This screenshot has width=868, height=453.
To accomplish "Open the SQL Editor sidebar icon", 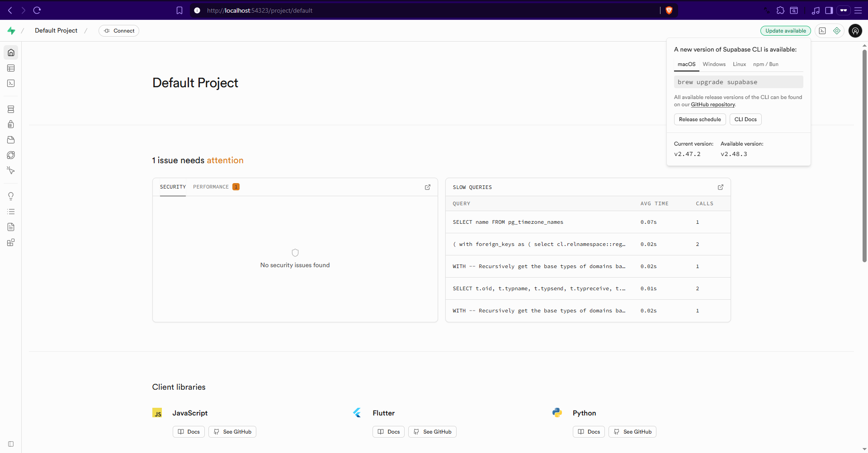I will click(x=11, y=83).
